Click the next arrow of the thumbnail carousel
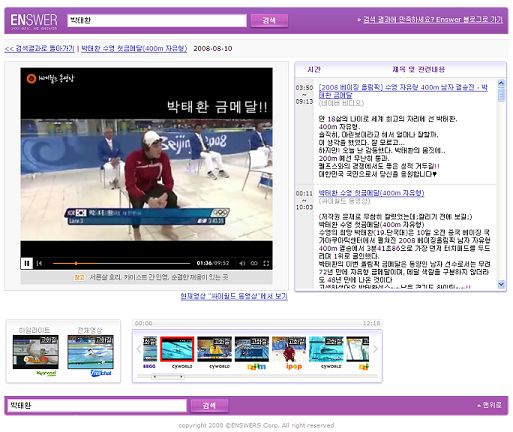Viewport: 513px width, 432px height. point(375,349)
